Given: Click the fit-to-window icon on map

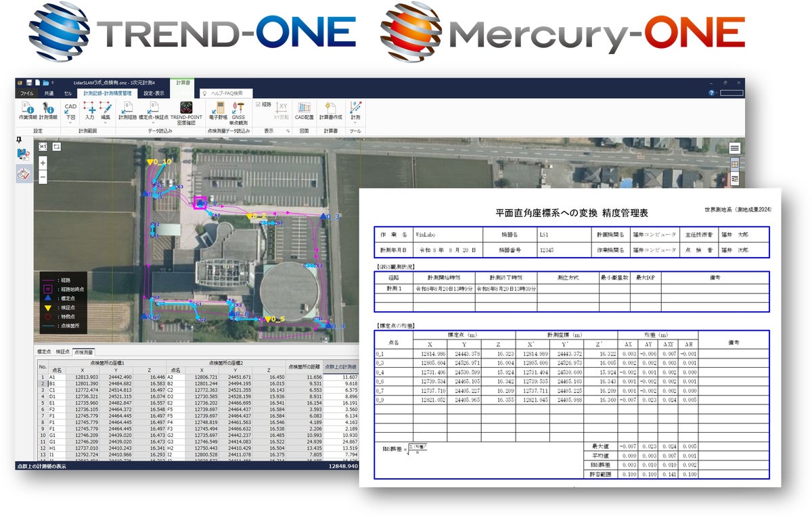Looking at the screenshot, I should click(x=57, y=145).
